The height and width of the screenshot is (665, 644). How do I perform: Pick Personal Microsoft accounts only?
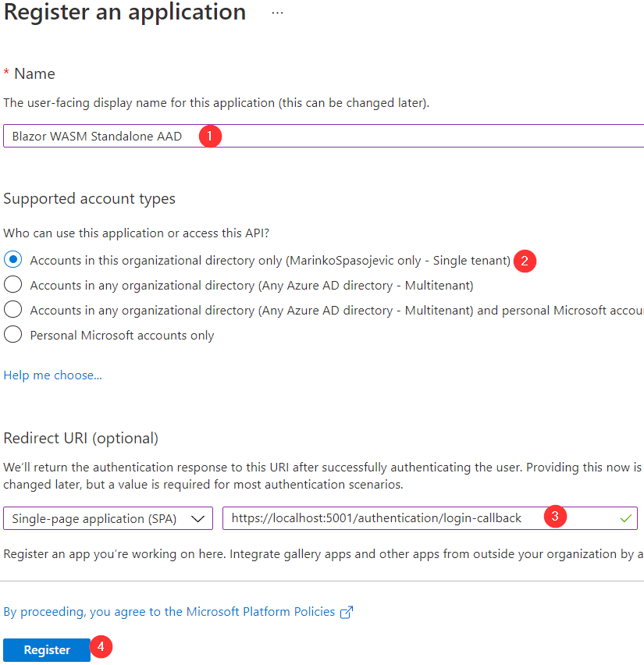pyautogui.click(x=13, y=335)
